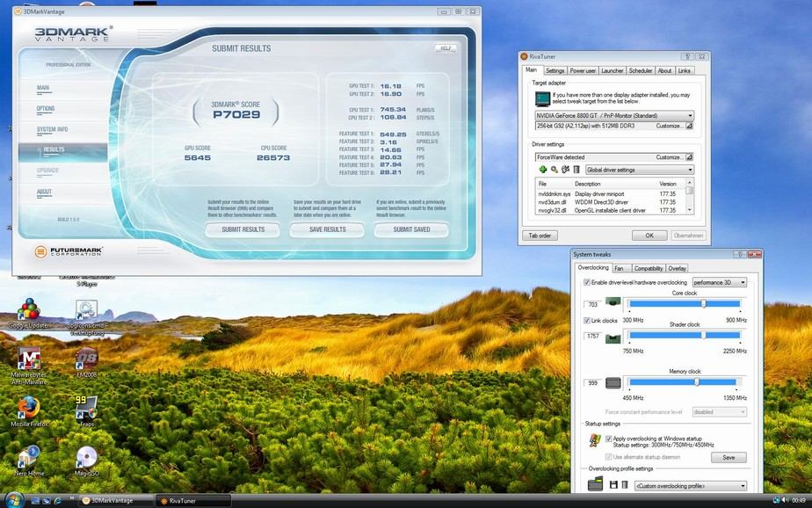Click the Show Desktop quick launch icon
The height and width of the screenshot is (508, 812).
point(35,501)
